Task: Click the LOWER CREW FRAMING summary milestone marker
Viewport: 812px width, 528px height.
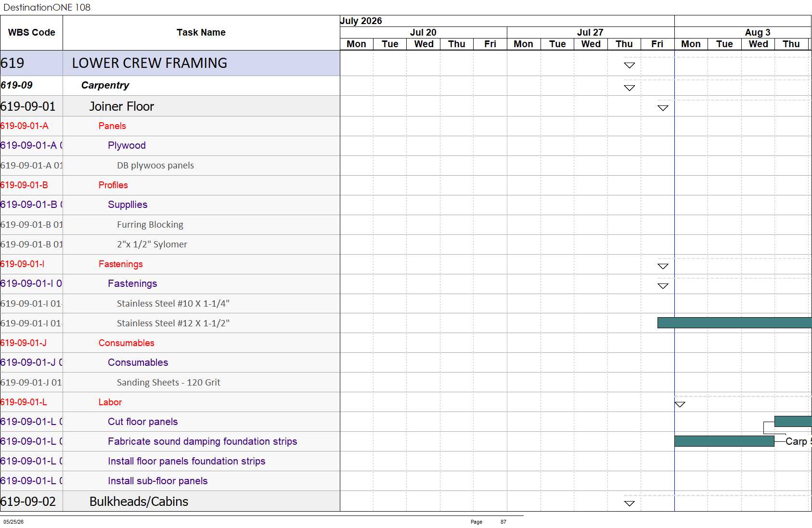Action: tap(629, 65)
